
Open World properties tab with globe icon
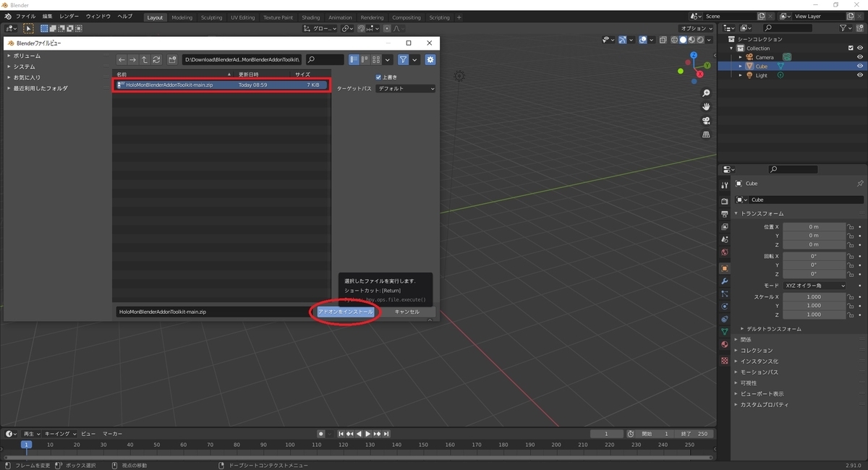tap(724, 252)
